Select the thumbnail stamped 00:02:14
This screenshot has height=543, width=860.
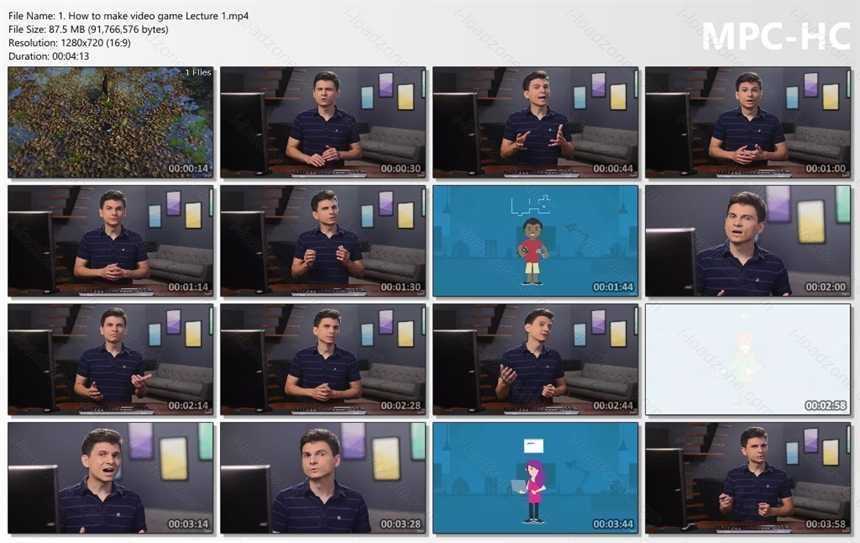110,359
